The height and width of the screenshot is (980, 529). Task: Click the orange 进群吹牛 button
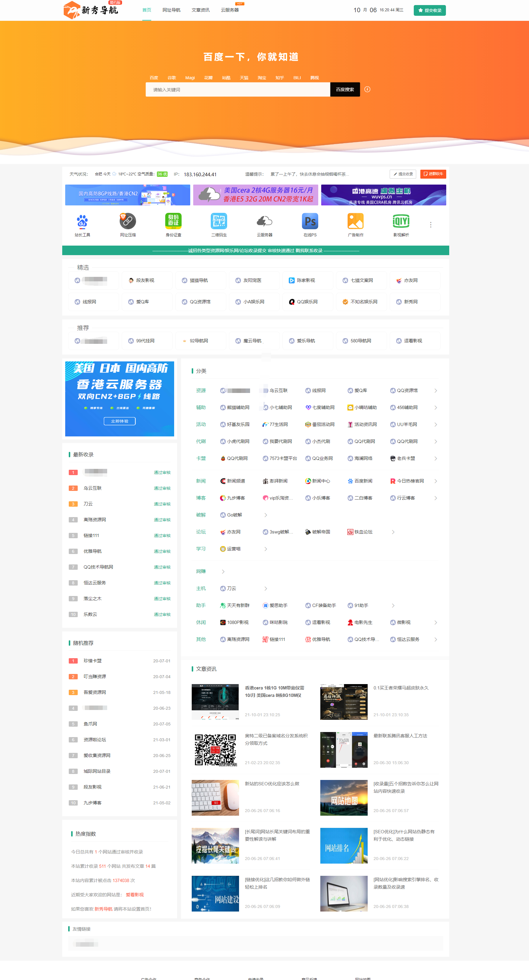[x=433, y=174]
